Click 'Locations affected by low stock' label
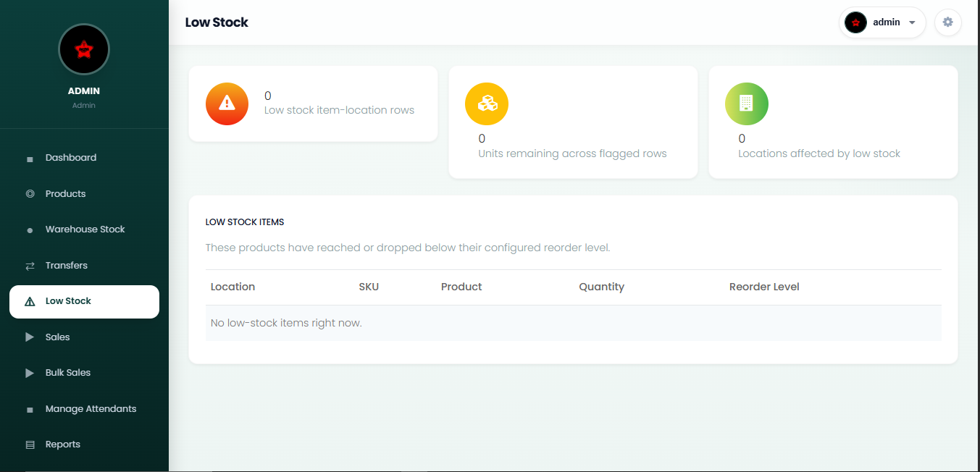The height and width of the screenshot is (472, 980). tap(819, 153)
